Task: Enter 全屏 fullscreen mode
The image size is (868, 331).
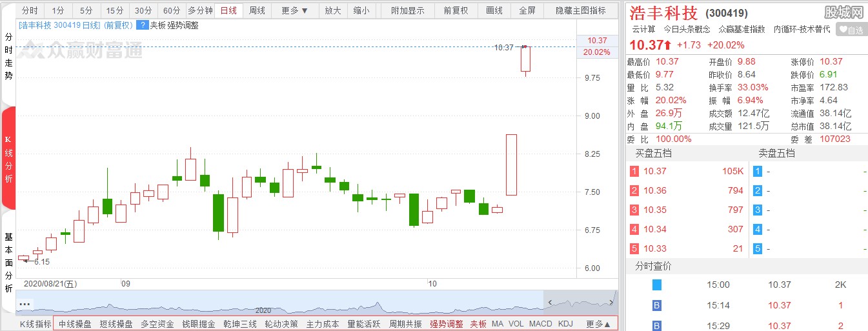Action: [527, 10]
